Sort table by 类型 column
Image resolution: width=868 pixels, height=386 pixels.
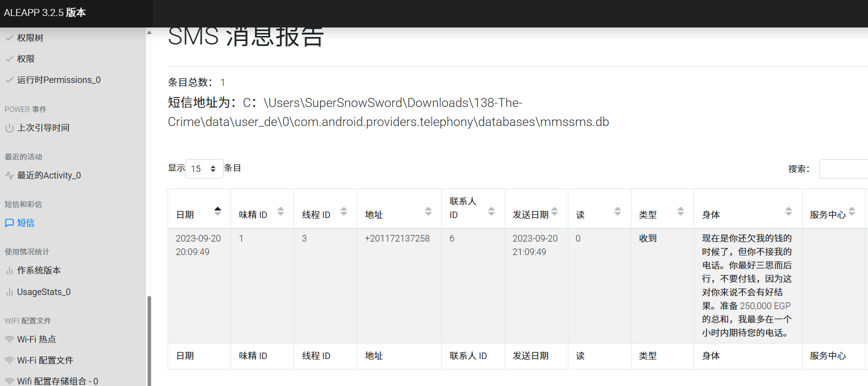click(x=662, y=209)
